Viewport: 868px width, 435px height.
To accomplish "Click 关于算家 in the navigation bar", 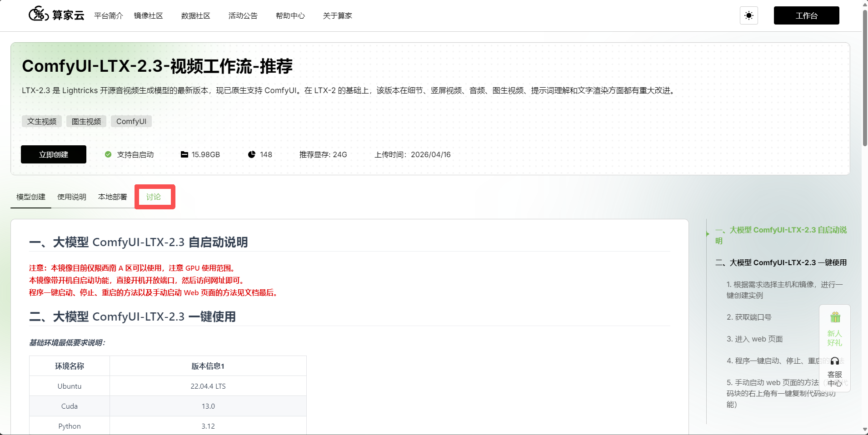I will point(338,15).
